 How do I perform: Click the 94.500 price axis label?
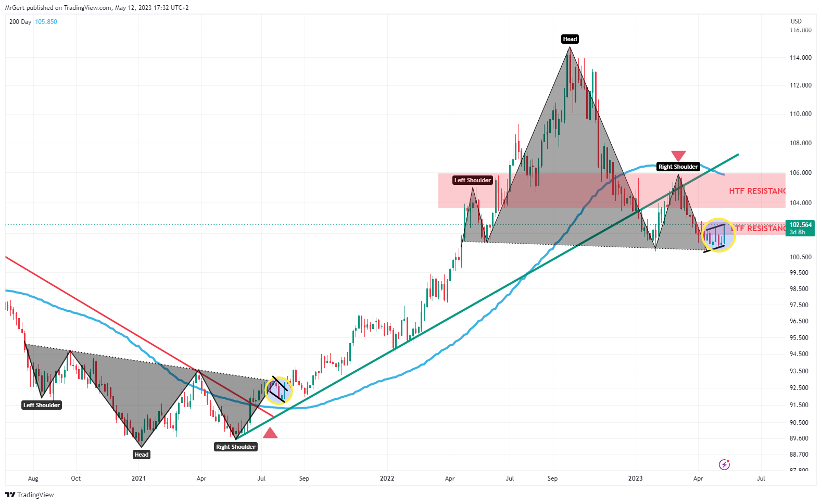pyautogui.click(x=799, y=354)
